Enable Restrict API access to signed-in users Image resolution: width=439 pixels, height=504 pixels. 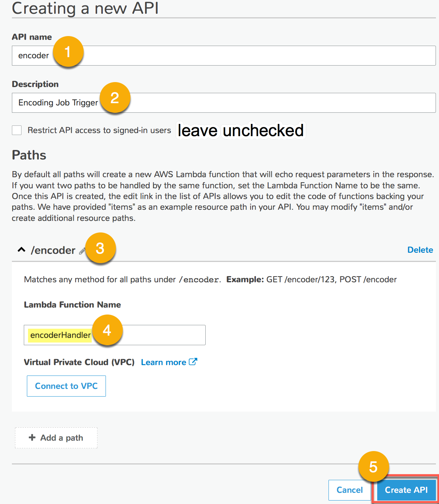pos(17,130)
